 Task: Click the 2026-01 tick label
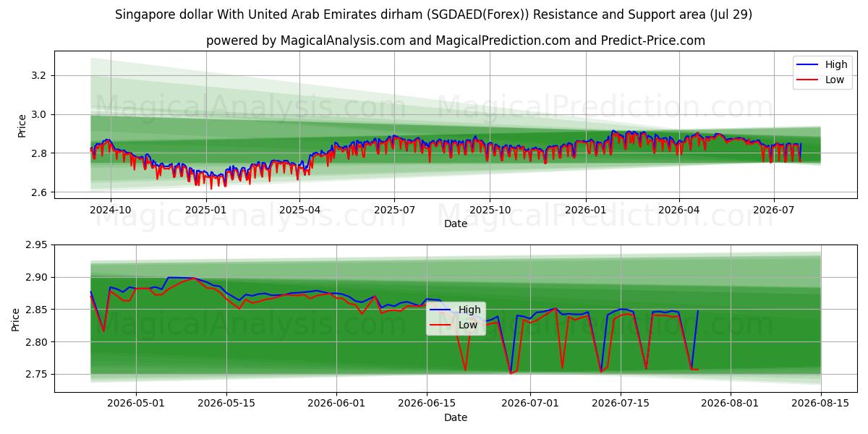585,209
